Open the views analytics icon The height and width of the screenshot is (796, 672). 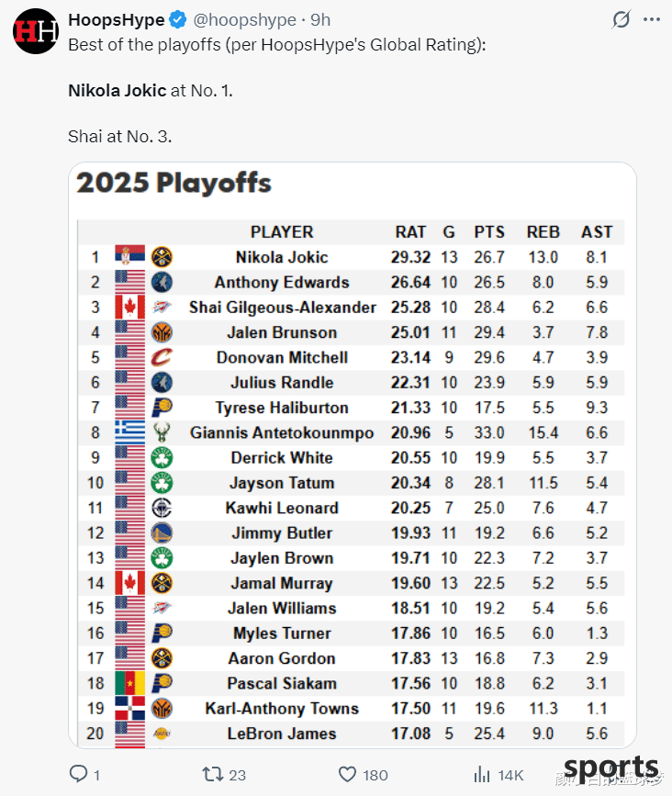[482, 774]
